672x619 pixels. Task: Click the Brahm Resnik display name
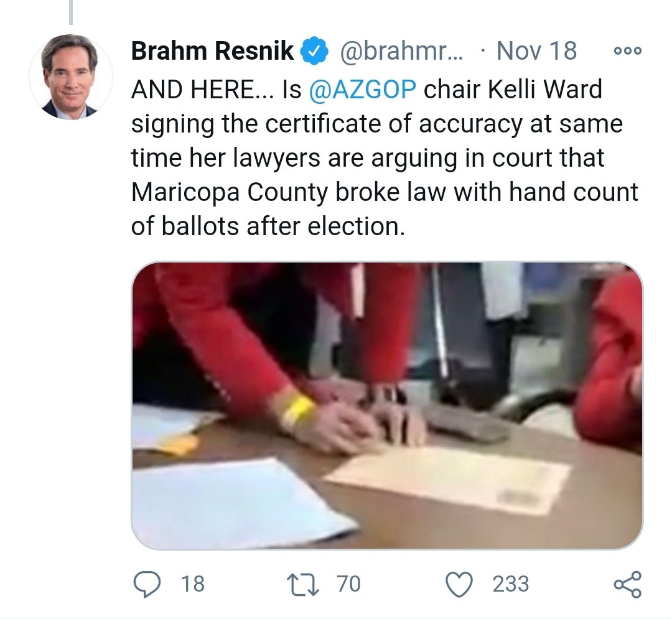pos(213,51)
